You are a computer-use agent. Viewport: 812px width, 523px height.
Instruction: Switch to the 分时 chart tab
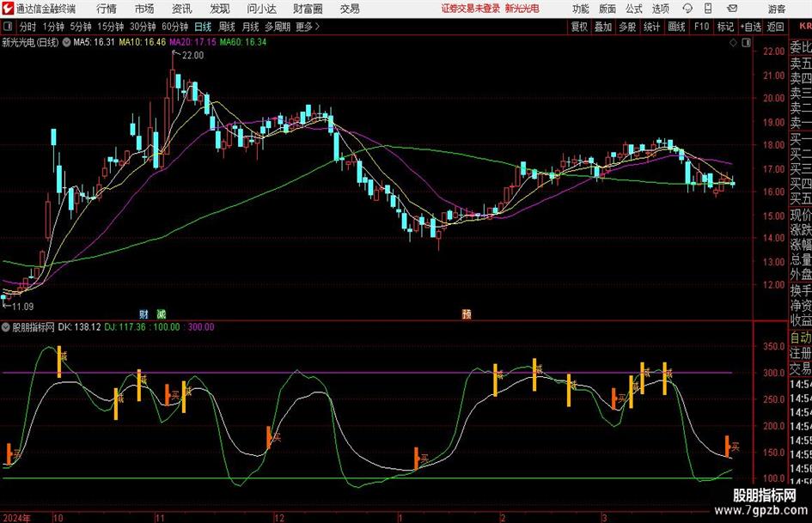(28, 27)
